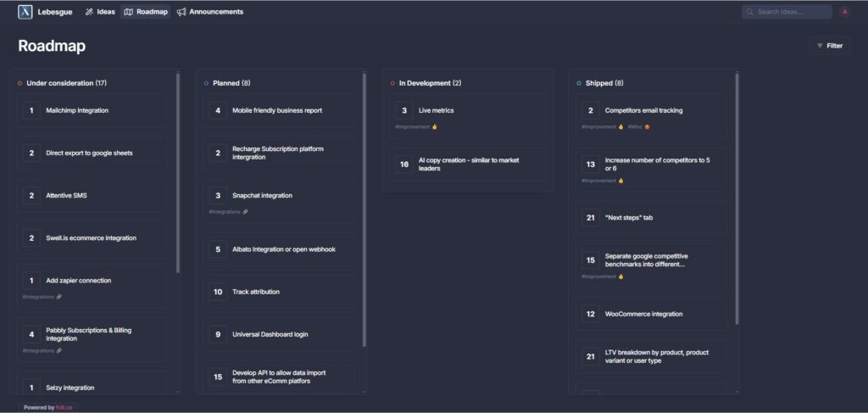868x413 pixels.
Task: Open Recharge Subscription platform integration
Action: click(278, 153)
